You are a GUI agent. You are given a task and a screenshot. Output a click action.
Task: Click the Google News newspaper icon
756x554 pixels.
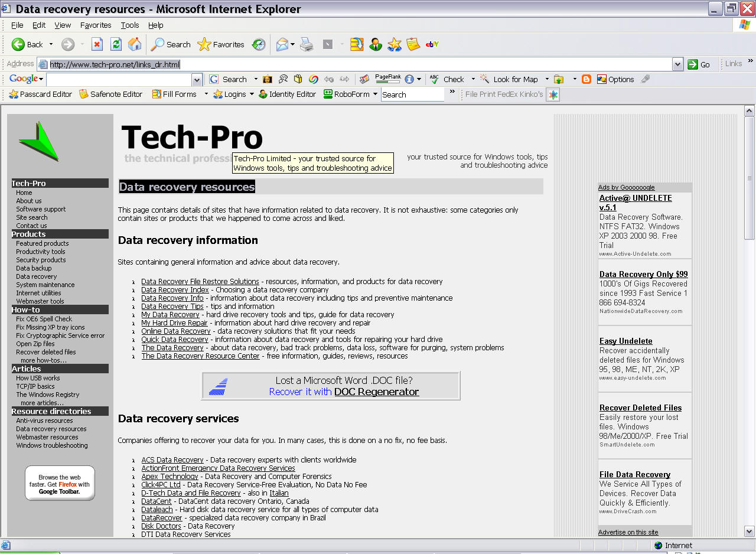(364, 79)
